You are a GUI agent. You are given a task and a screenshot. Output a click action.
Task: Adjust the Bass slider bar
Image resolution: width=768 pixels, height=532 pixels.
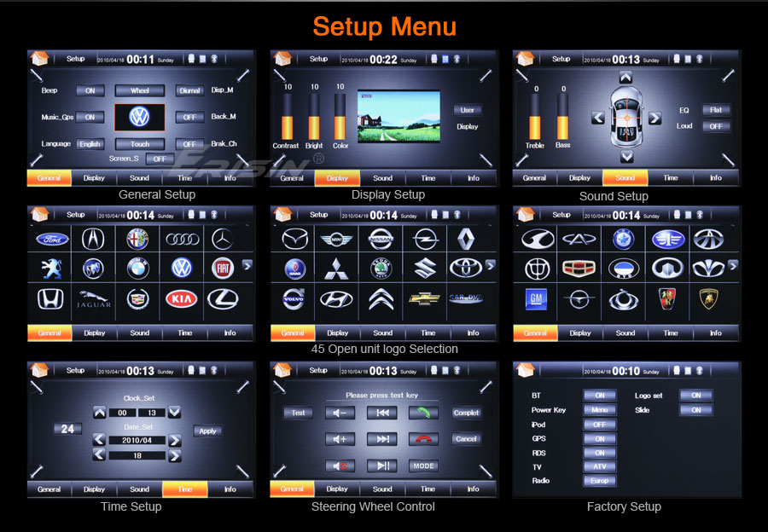click(563, 117)
